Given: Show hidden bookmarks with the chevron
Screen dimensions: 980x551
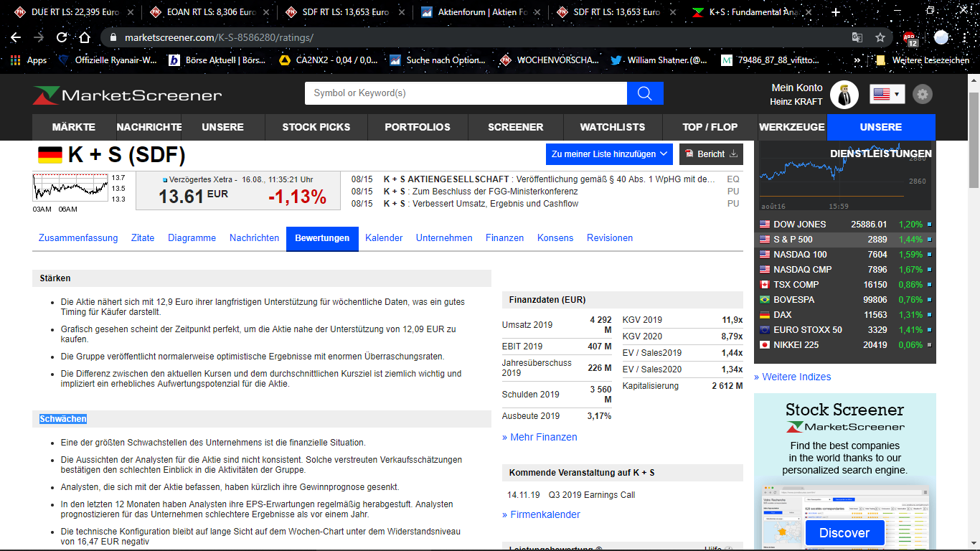Looking at the screenshot, I should [x=857, y=60].
